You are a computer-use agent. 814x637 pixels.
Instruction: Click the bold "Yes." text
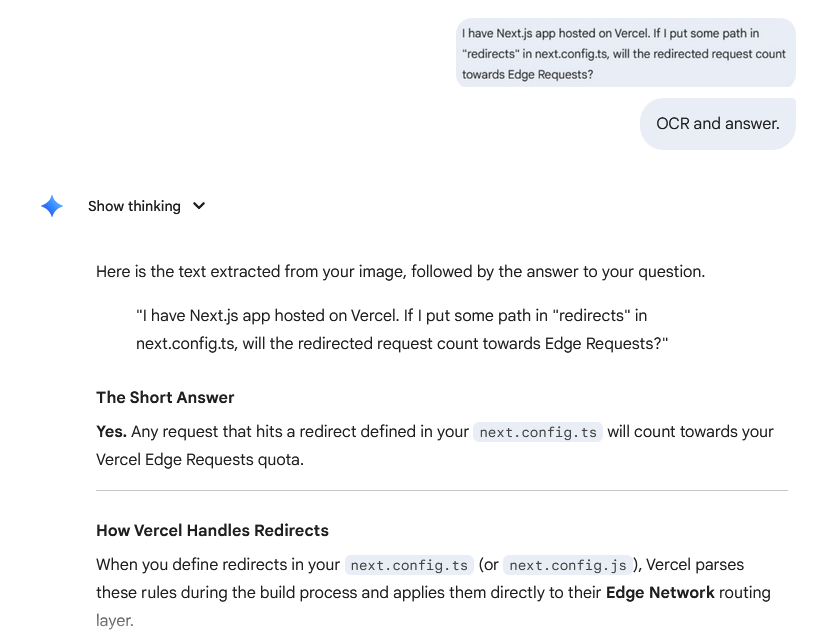pos(111,432)
